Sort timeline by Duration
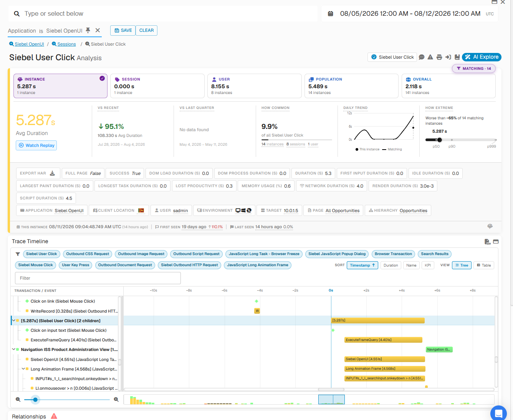Screen dimensions: 513x420 click(391, 265)
